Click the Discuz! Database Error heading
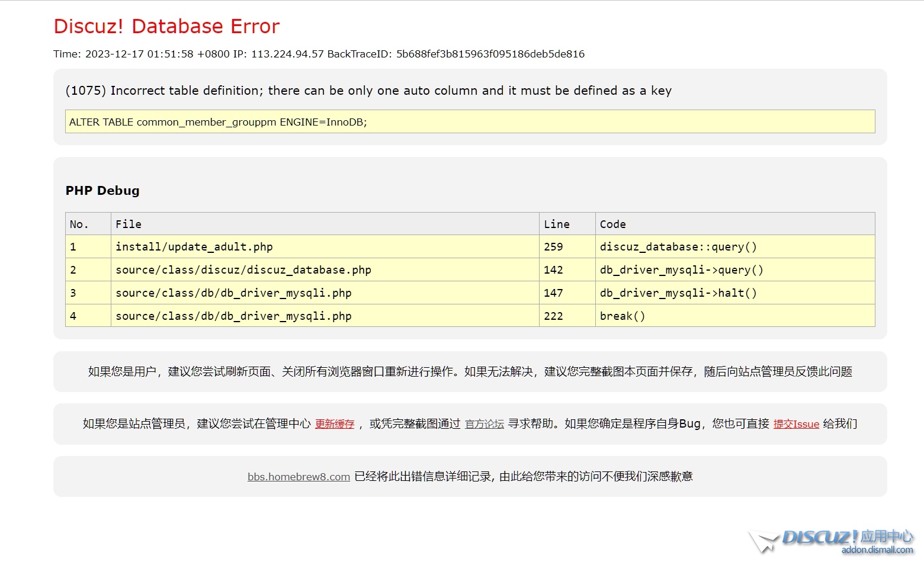Screen dimensions: 924x565 tap(166, 27)
